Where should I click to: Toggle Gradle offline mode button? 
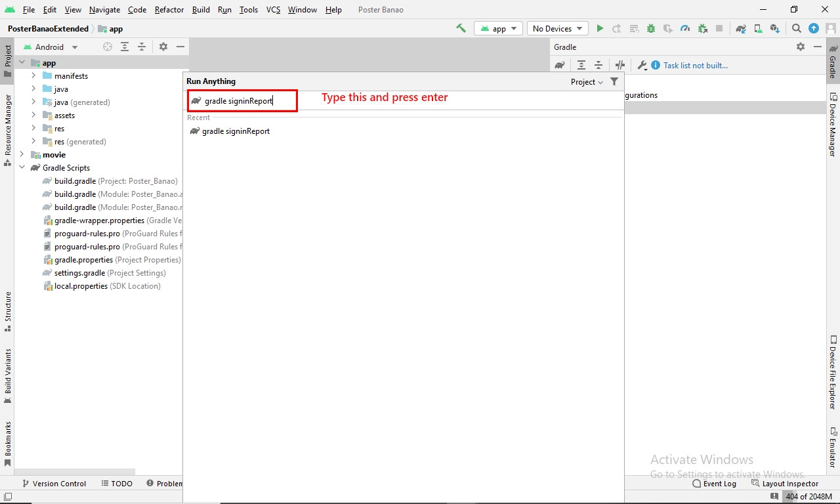(x=620, y=65)
